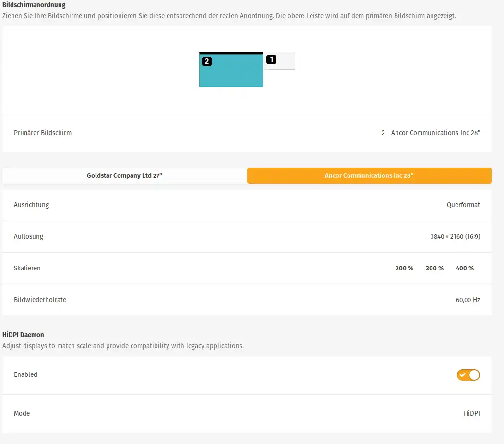Click the Enabled label
The width and height of the screenshot is (504, 444).
[26, 374]
